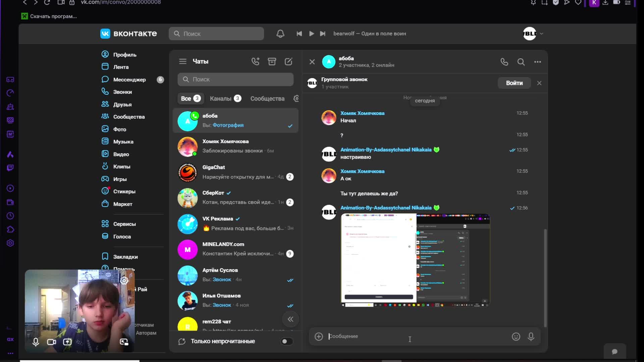Skip to previous music track
Screen dimensions: 644x362
[x=299, y=34]
